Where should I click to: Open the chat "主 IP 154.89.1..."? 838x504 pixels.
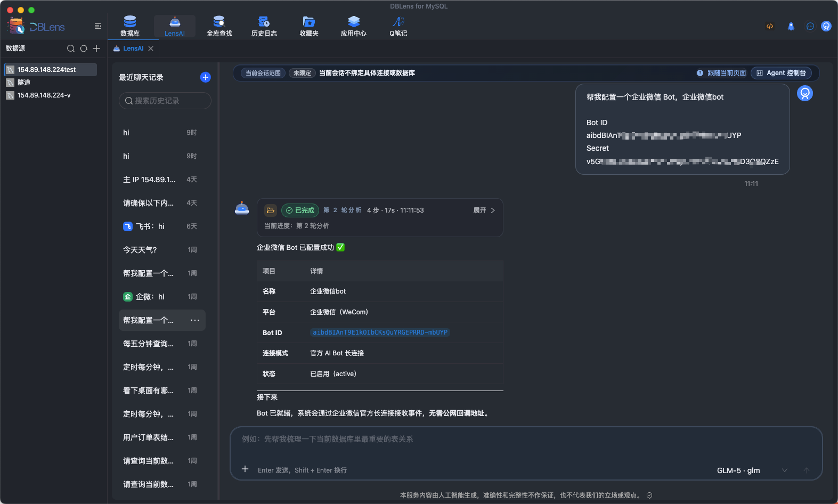pyautogui.click(x=162, y=180)
